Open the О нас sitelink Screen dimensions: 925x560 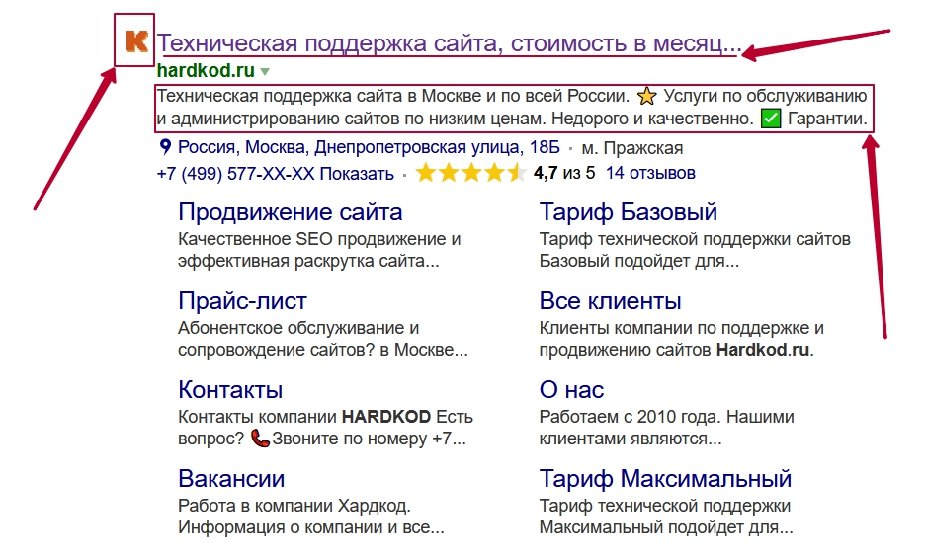point(571,390)
